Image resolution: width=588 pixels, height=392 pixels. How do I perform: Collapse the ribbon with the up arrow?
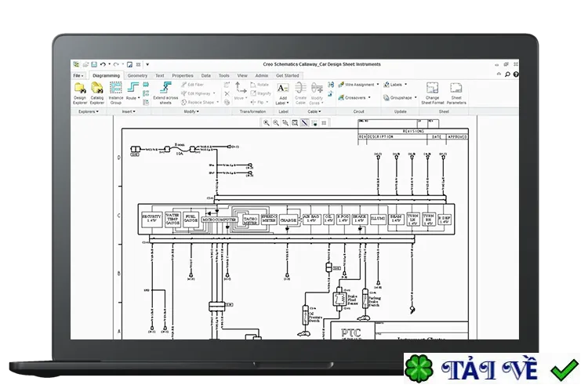(x=499, y=74)
